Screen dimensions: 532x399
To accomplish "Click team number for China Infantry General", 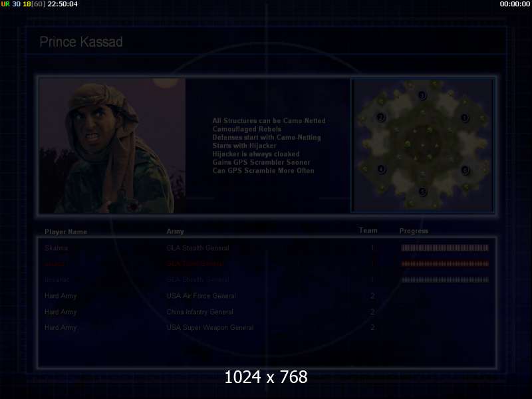I will tap(372, 312).
